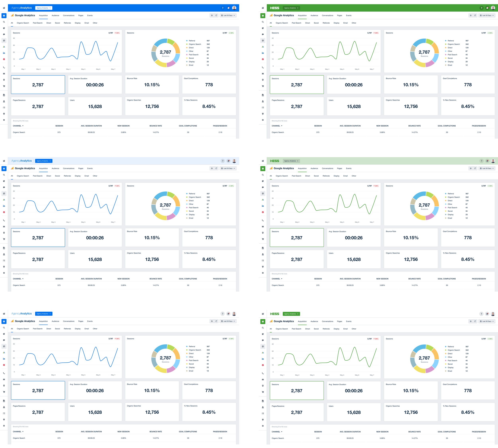
Task: Open integrations plug sidebar icon, pale blue header dashboard
Action: coord(4,266)
